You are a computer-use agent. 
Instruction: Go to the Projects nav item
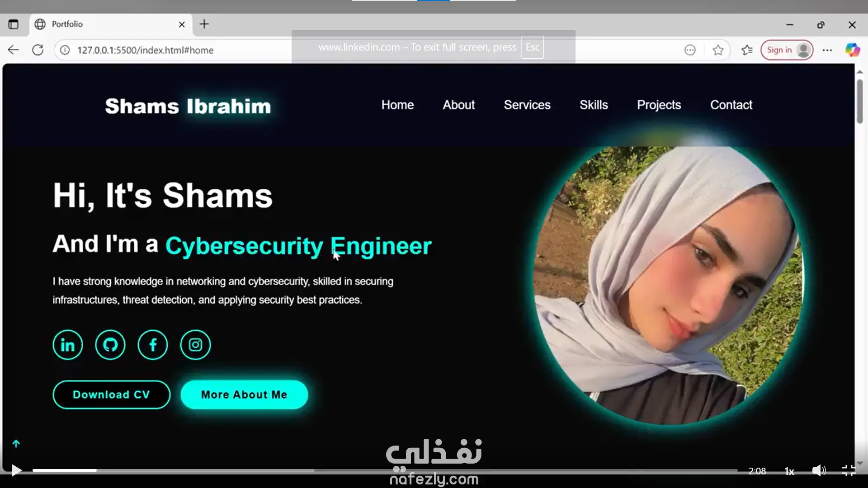pyautogui.click(x=659, y=105)
